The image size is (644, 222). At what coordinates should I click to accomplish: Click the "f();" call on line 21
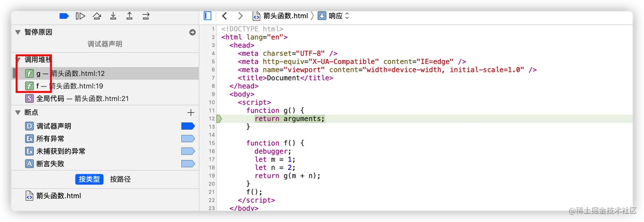pos(254,192)
